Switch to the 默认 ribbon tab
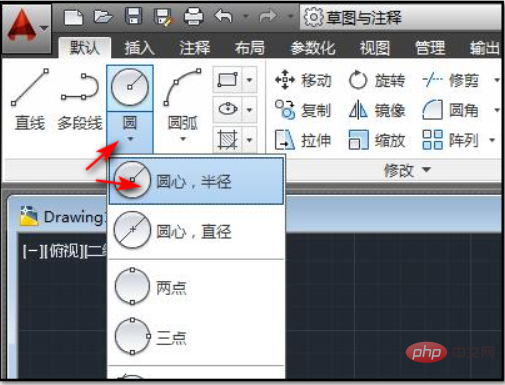 click(x=85, y=48)
